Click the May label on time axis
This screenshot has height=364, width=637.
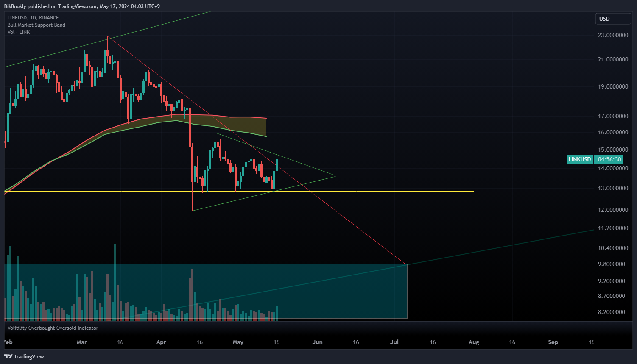point(238,342)
